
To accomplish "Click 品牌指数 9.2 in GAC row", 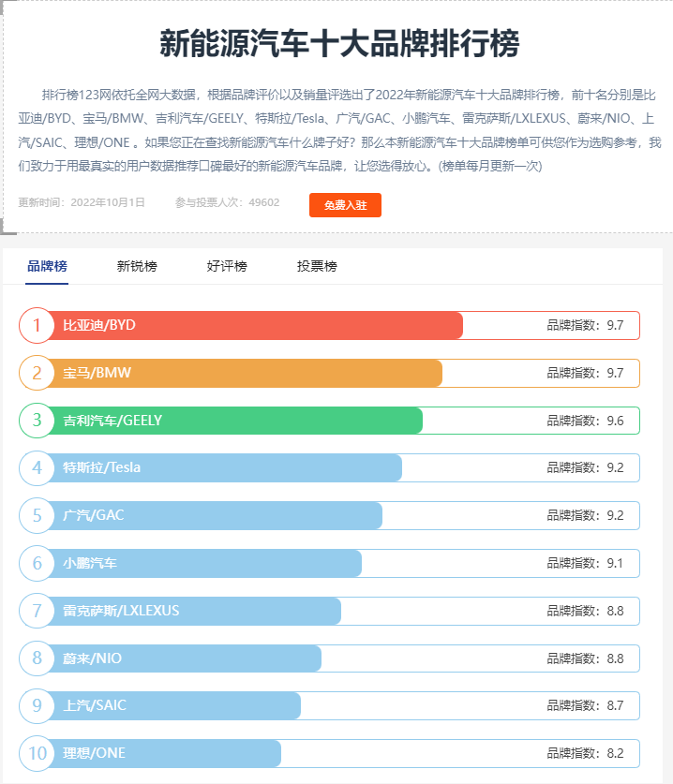I will click(585, 515).
